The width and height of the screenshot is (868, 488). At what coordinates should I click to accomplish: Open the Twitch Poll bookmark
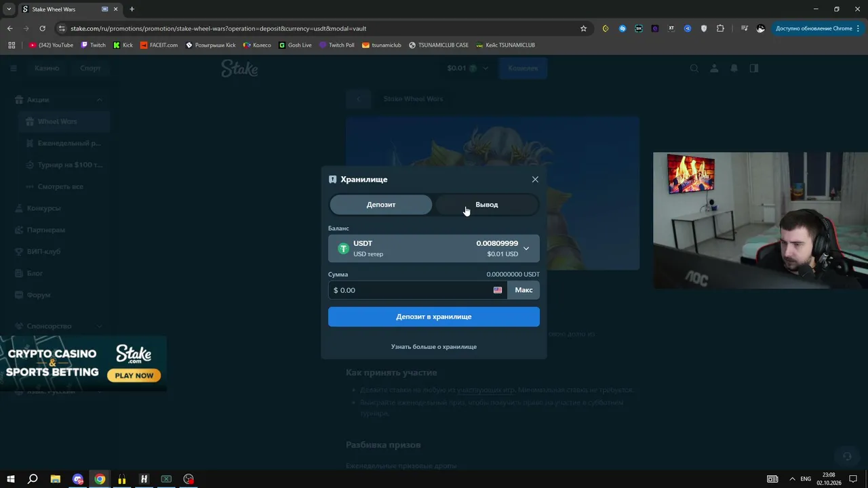(x=336, y=45)
